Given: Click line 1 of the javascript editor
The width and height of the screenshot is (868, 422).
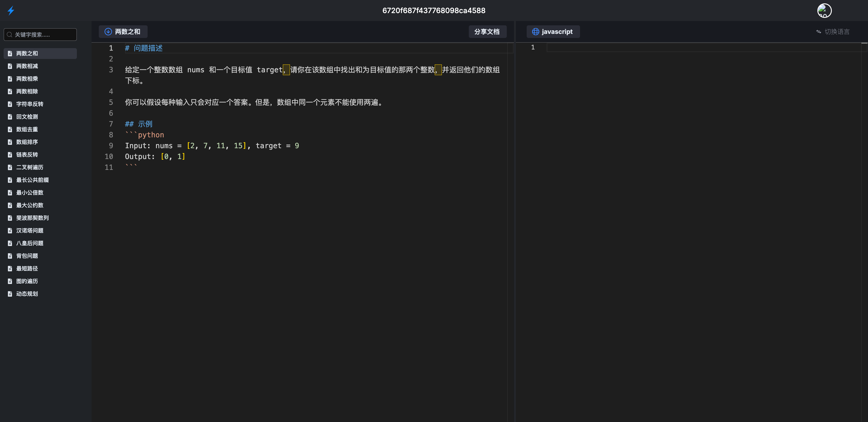Looking at the screenshot, I should [x=674, y=47].
